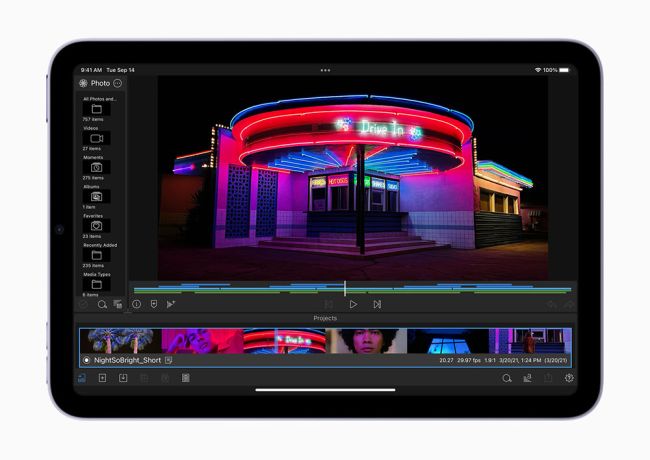Open the Favorites folder

[97, 226]
